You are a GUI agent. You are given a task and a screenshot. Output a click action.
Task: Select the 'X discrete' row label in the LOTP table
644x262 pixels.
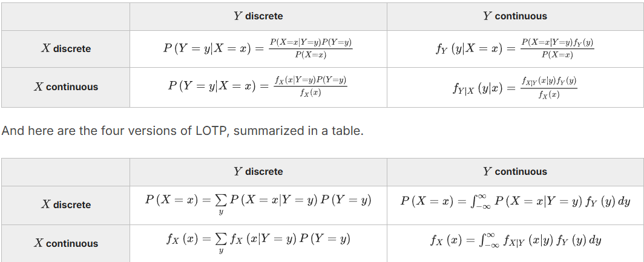pyautogui.click(x=65, y=205)
